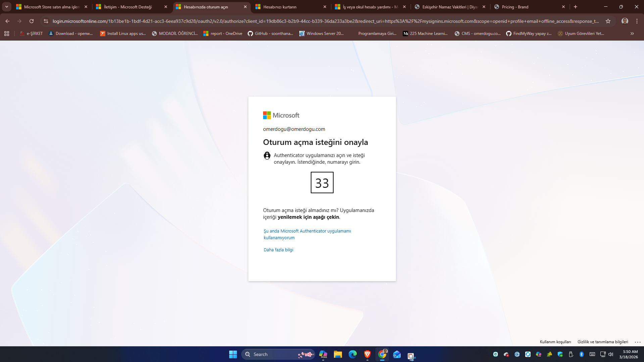Image resolution: width=644 pixels, height=362 pixels.
Task: Open the e-ŞİRKET bookmark
Action: point(31,34)
